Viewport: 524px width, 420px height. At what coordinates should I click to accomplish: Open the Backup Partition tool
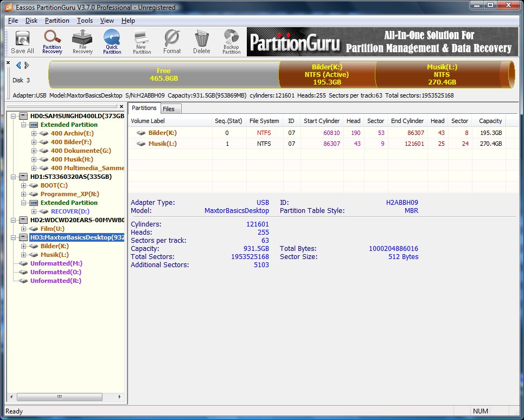click(231, 42)
